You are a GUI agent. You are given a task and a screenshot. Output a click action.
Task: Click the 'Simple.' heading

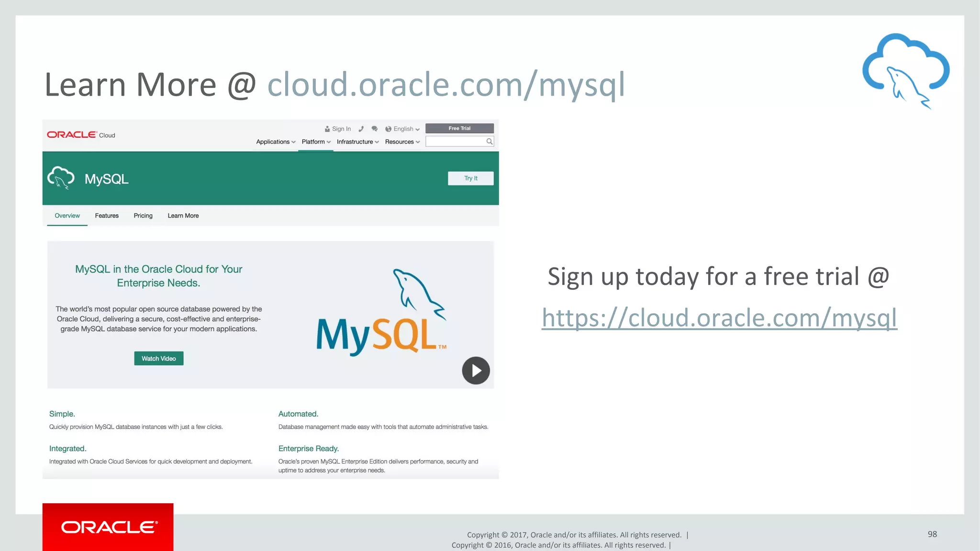click(x=62, y=414)
